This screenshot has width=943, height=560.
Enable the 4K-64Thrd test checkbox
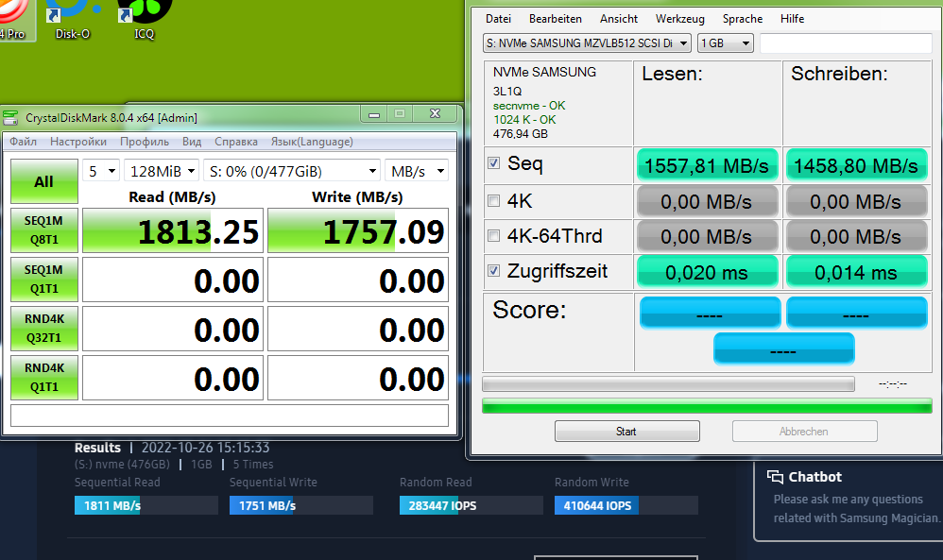click(494, 235)
